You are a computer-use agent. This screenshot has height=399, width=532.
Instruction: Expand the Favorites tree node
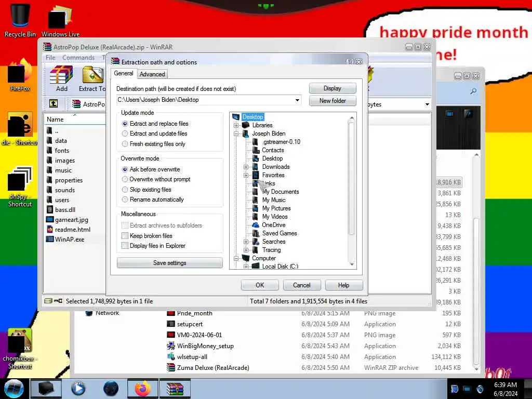[246, 175]
